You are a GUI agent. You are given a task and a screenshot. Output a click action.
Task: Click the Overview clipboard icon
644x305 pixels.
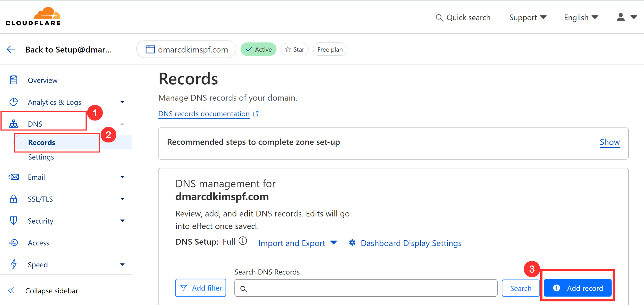(14, 80)
